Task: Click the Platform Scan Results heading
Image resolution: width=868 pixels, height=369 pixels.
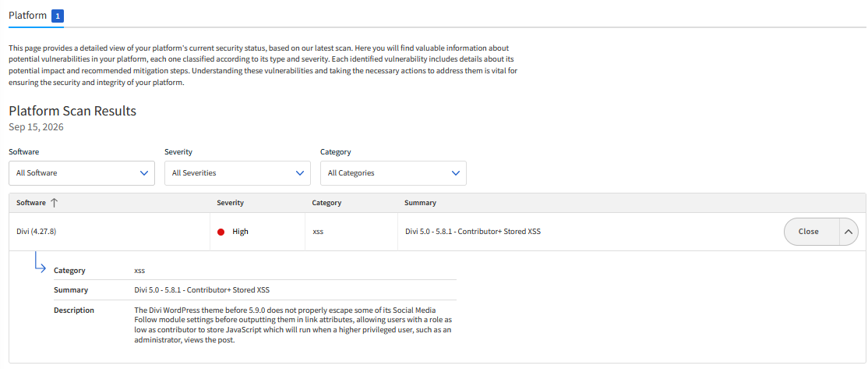Action: pos(72,111)
